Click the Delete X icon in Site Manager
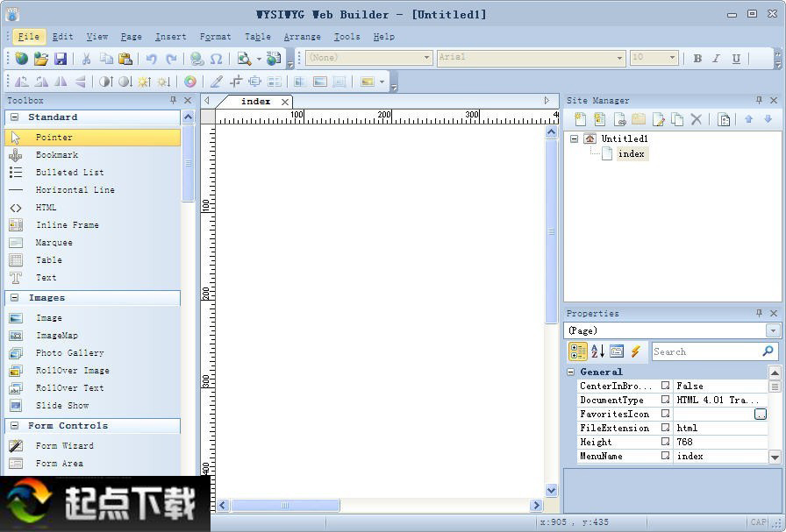Screen dimensions: 786x532 pos(697,119)
